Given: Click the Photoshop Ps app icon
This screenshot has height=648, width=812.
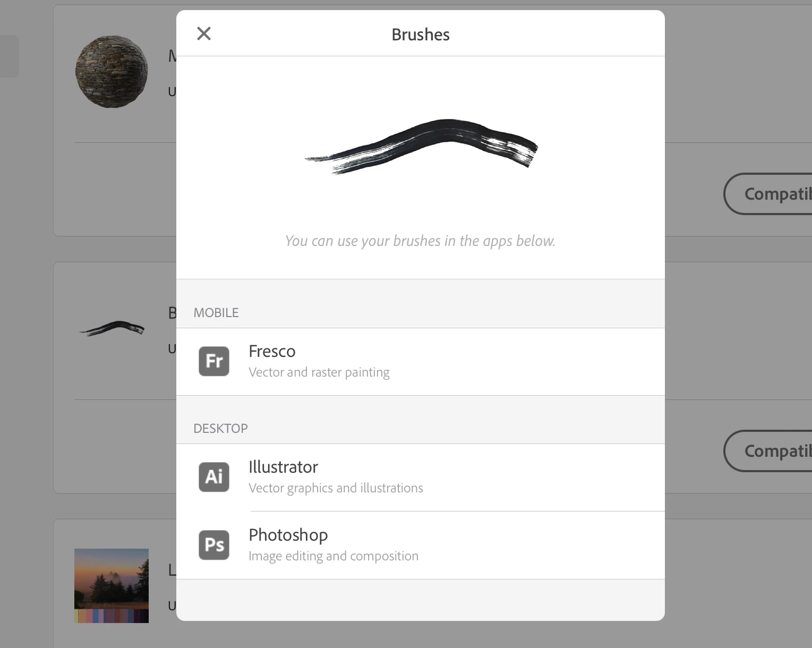Looking at the screenshot, I should tap(214, 545).
